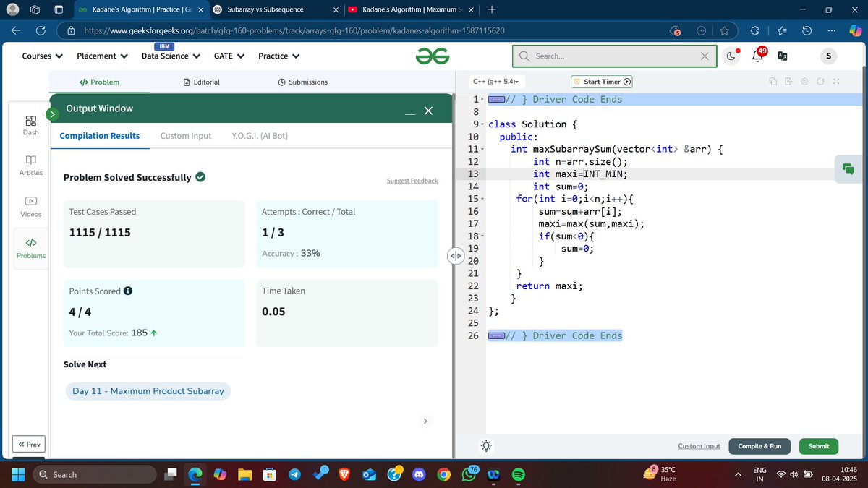Expand the code editor to fullscreen
The width and height of the screenshot is (868, 488).
[x=836, y=82]
